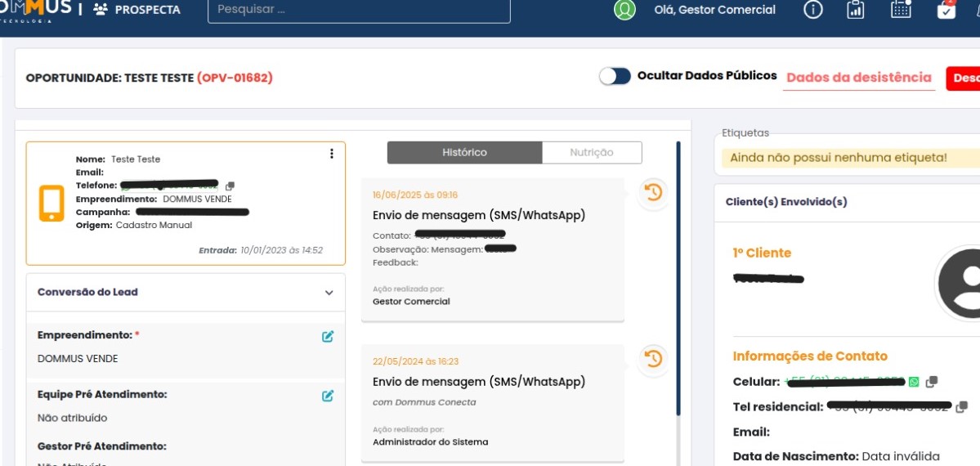Copy the lead card Telefone number

click(230, 186)
